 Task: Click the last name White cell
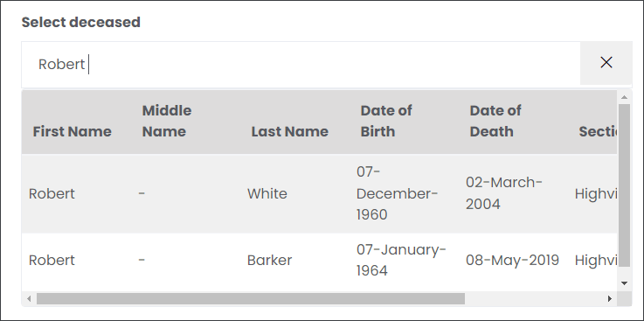(x=267, y=193)
